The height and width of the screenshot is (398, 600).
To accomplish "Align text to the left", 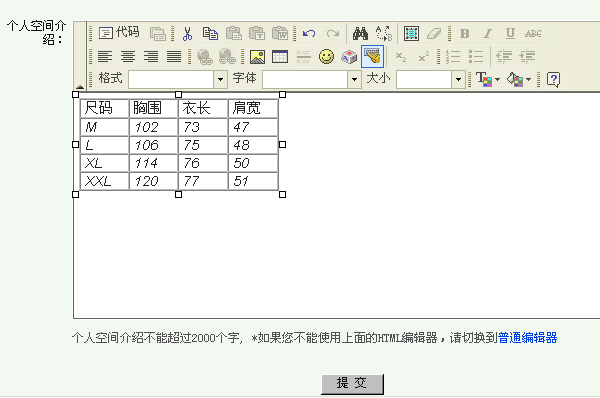I will 104,57.
